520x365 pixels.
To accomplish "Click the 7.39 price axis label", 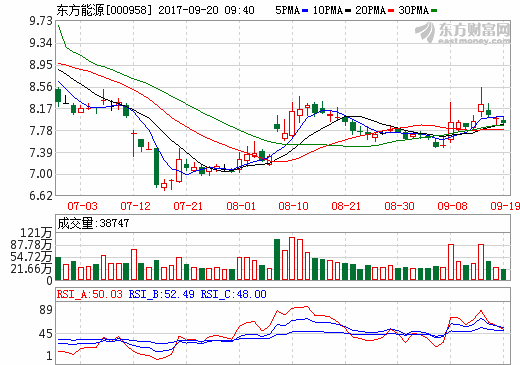I will [x=41, y=153].
